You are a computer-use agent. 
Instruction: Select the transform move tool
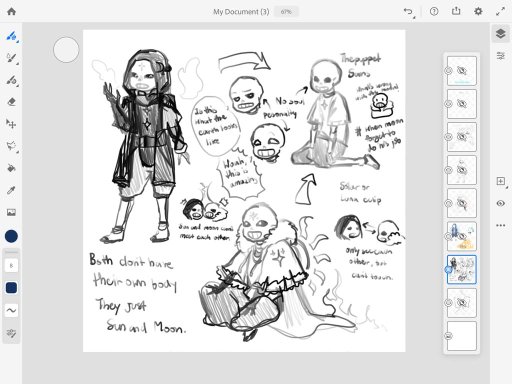tap(11, 124)
